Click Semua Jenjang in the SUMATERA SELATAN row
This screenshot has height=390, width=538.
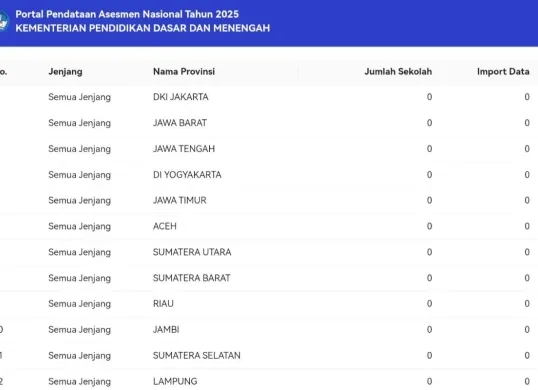(x=80, y=356)
